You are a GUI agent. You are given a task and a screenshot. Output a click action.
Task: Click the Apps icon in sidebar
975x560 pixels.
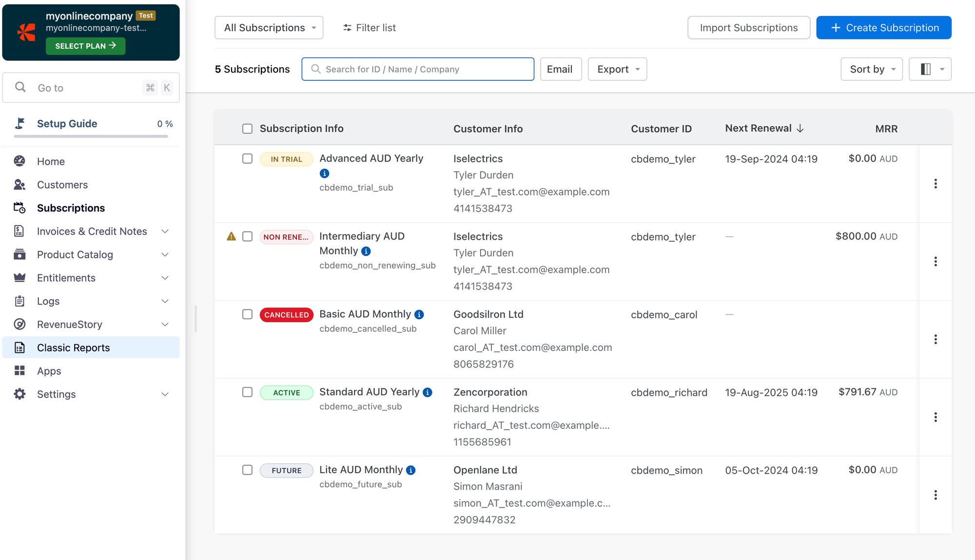point(19,370)
